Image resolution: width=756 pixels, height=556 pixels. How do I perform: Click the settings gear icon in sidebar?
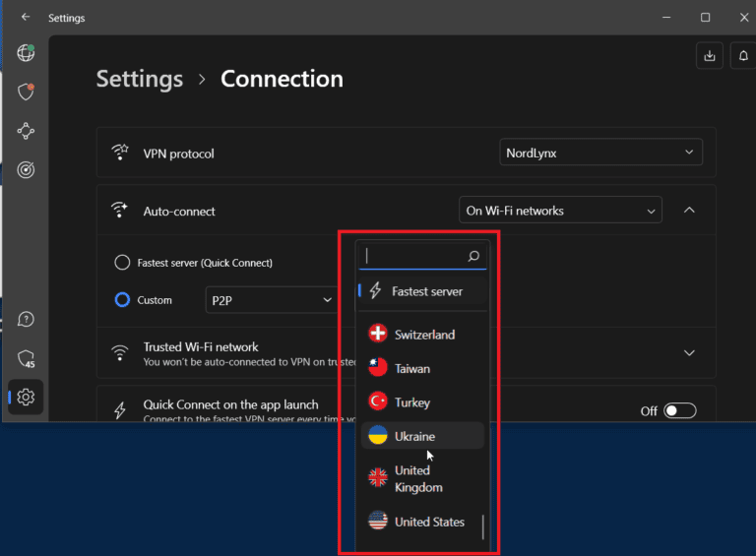(x=26, y=398)
